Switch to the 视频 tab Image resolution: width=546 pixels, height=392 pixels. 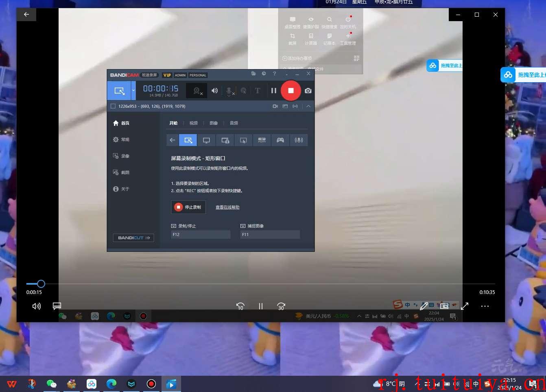[x=194, y=123]
